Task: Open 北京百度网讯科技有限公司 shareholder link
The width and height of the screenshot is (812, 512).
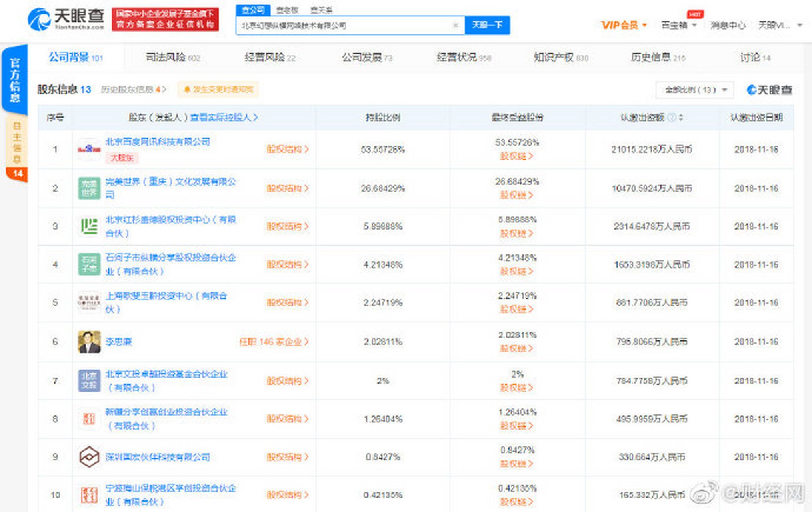Action: pyautogui.click(x=158, y=142)
